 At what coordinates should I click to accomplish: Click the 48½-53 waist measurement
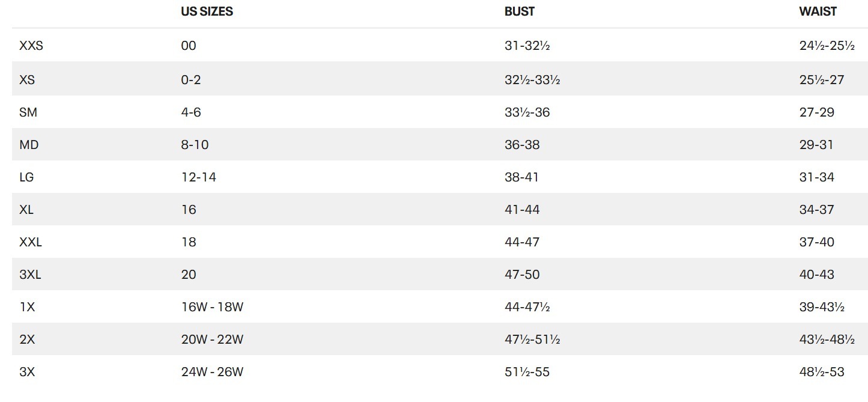point(821,372)
